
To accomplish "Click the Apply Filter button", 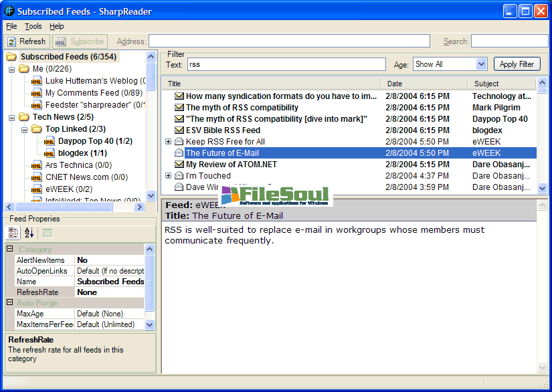I will pyautogui.click(x=517, y=64).
